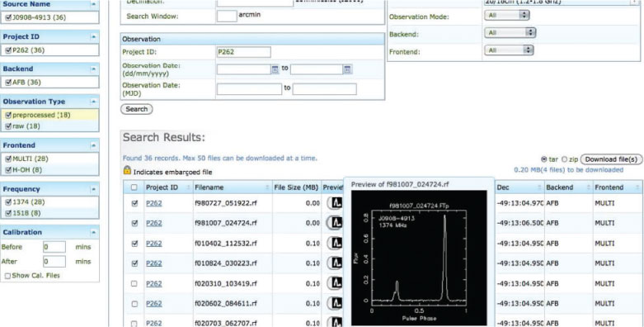The width and height of the screenshot is (644, 327).
Task: Click the Search button
Action: click(x=136, y=109)
